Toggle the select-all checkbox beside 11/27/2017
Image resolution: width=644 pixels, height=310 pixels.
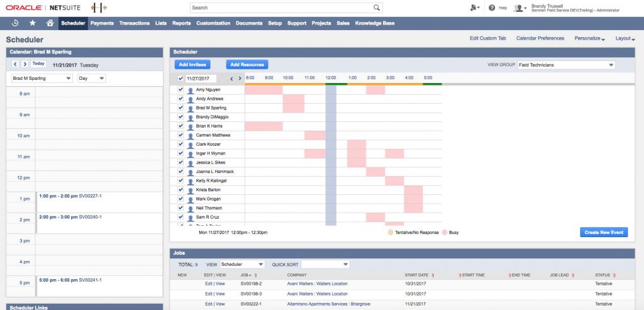pos(180,79)
